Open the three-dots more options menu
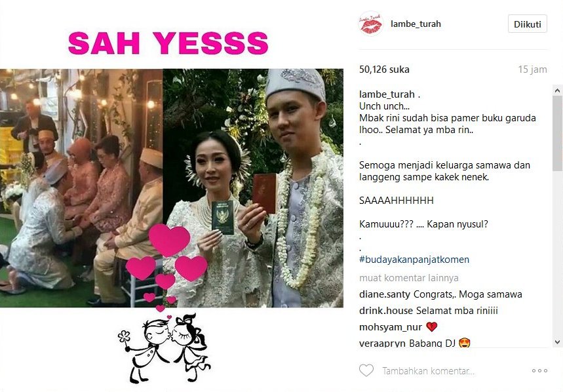Image resolution: width=563 pixels, height=392 pixels. 539,371
